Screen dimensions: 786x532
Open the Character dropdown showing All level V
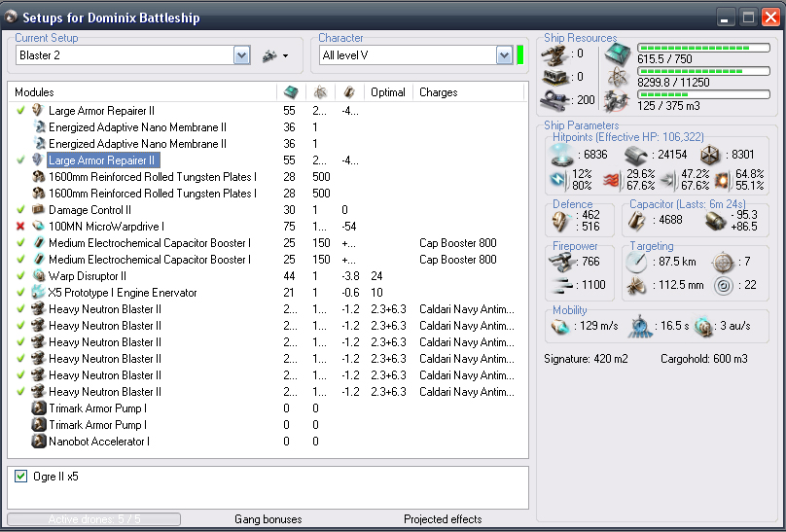tap(504, 56)
